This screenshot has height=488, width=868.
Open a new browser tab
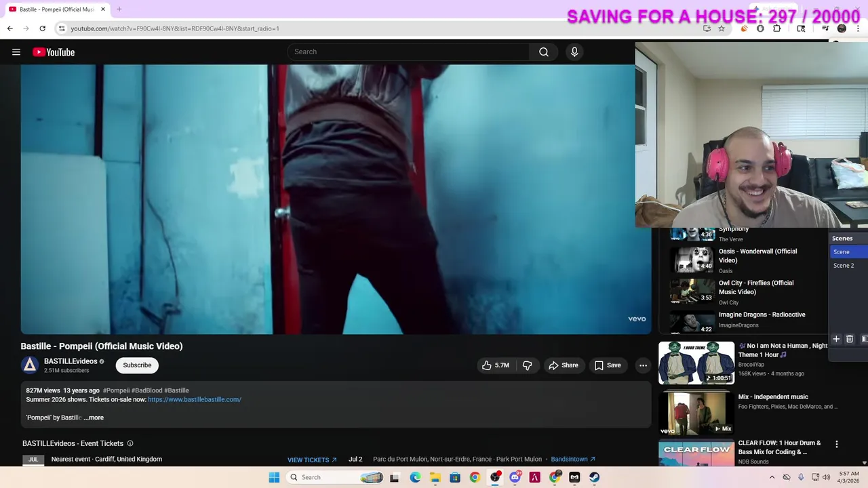click(x=119, y=9)
